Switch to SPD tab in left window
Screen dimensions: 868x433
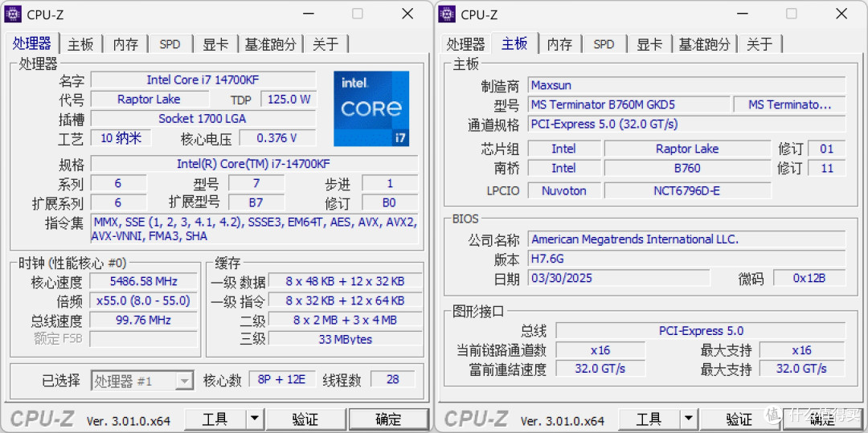point(170,44)
